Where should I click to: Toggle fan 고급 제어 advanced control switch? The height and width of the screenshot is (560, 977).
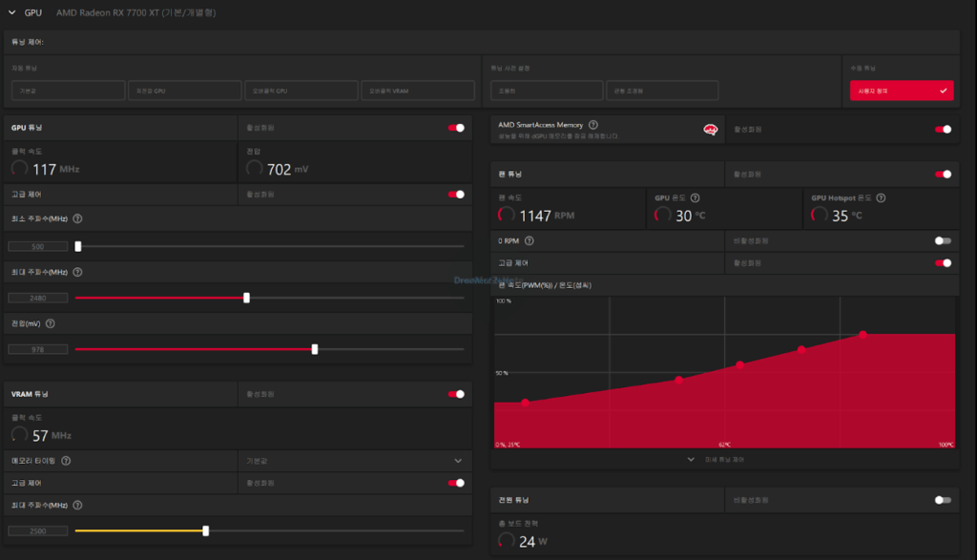943,263
